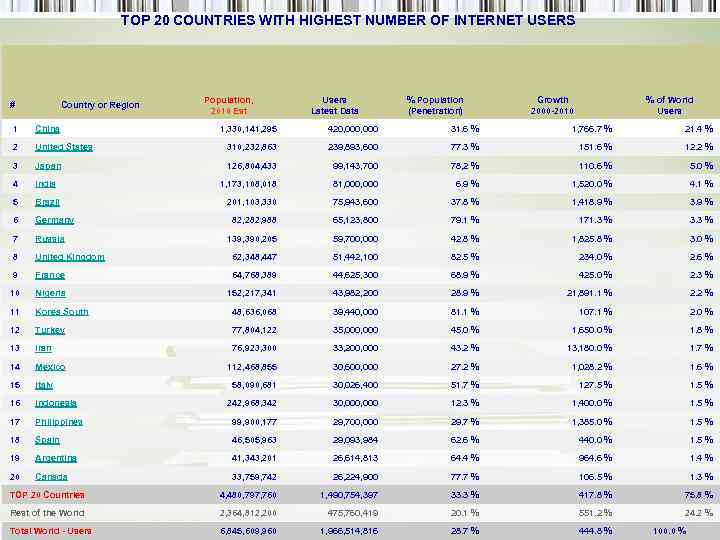This screenshot has height=540, width=720.
Task: Select China's users value 420,000,000
Action: [353, 129]
